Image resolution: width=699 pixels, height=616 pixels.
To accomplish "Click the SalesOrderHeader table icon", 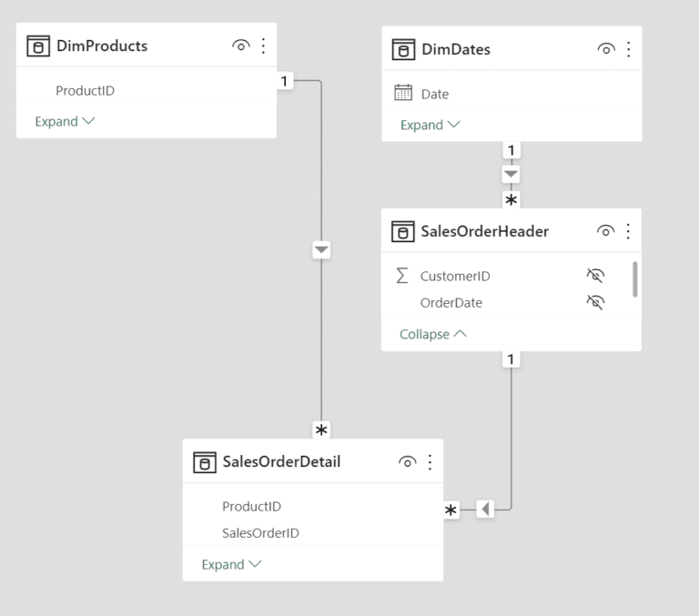I will [x=403, y=231].
